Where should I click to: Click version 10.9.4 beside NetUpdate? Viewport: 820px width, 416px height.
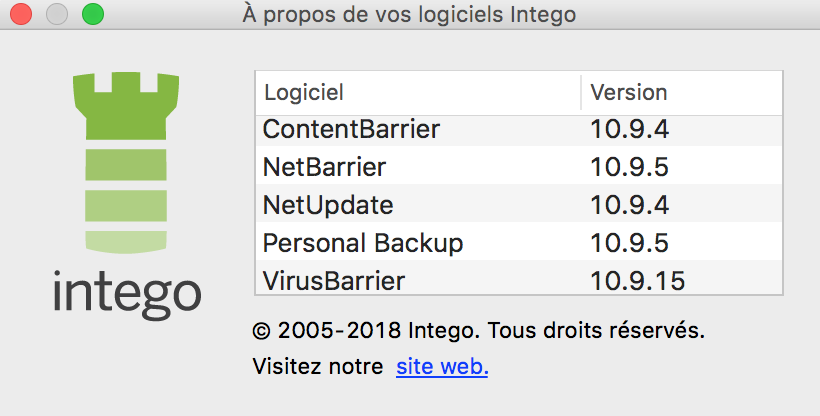pos(630,205)
